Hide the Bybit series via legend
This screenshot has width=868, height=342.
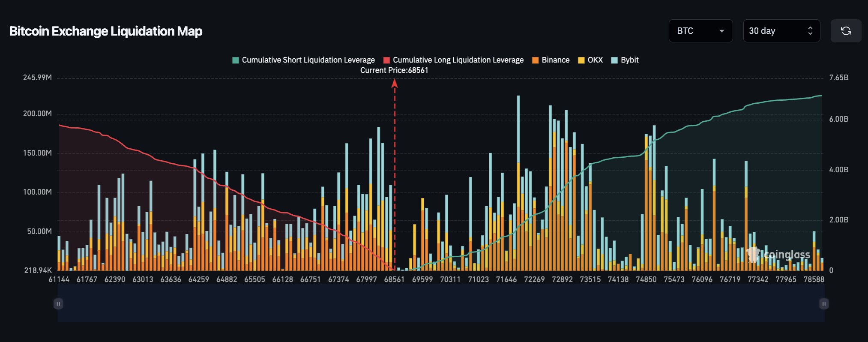[x=629, y=60]
